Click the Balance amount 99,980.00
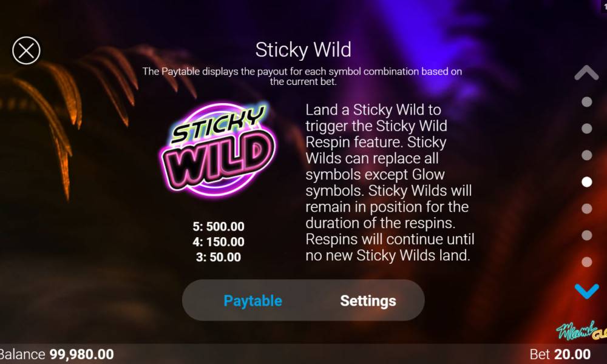Screen dimensions: 607x364 82,354
